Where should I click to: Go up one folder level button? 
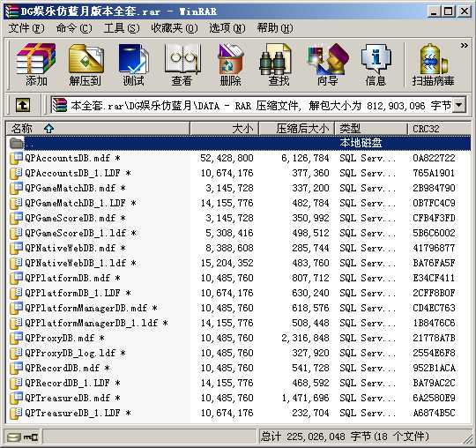[x=23, y=106]
